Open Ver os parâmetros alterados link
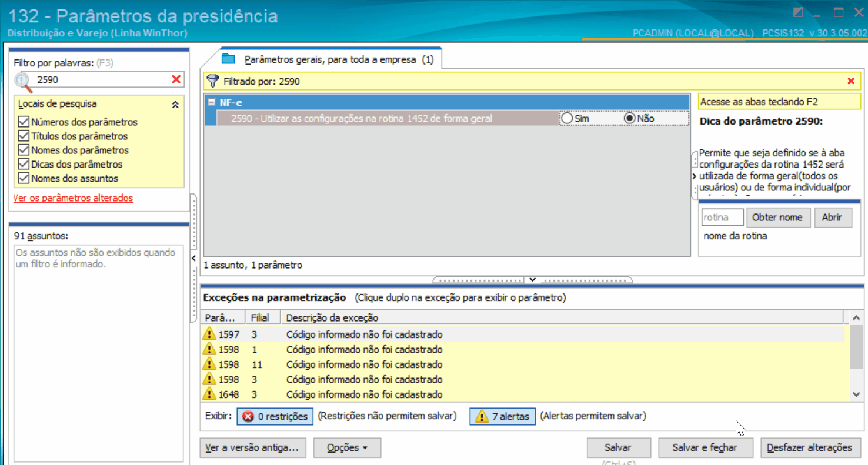Image resolution: width=868 pixels, height=465 pixels. (x=73, y=198)
